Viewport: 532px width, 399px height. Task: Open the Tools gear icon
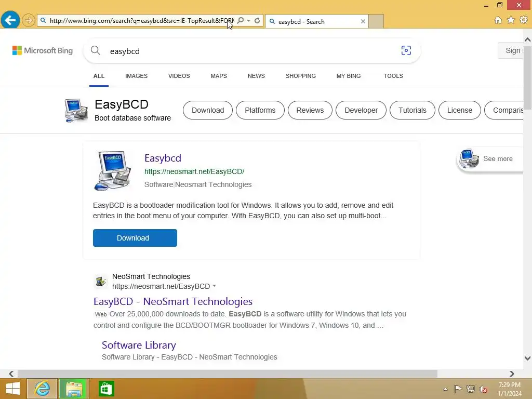click(x=524, y=20)
